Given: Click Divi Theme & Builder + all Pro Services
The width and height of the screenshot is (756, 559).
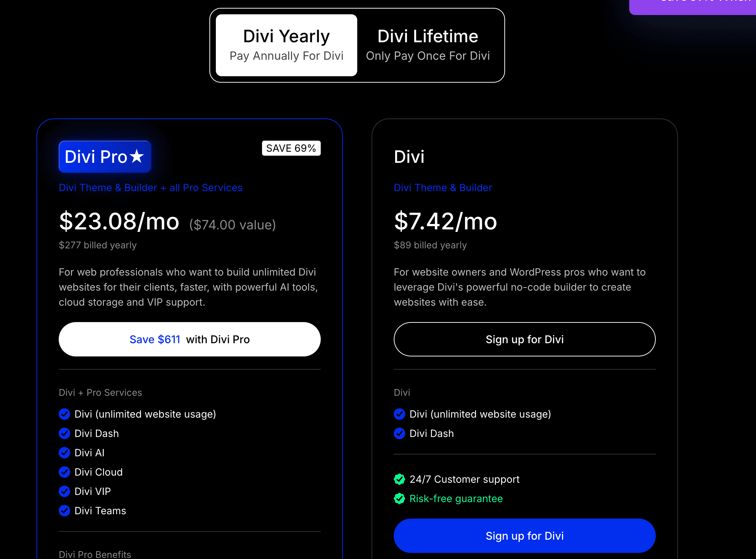Looking at the screenshot, I should (151, 188).
